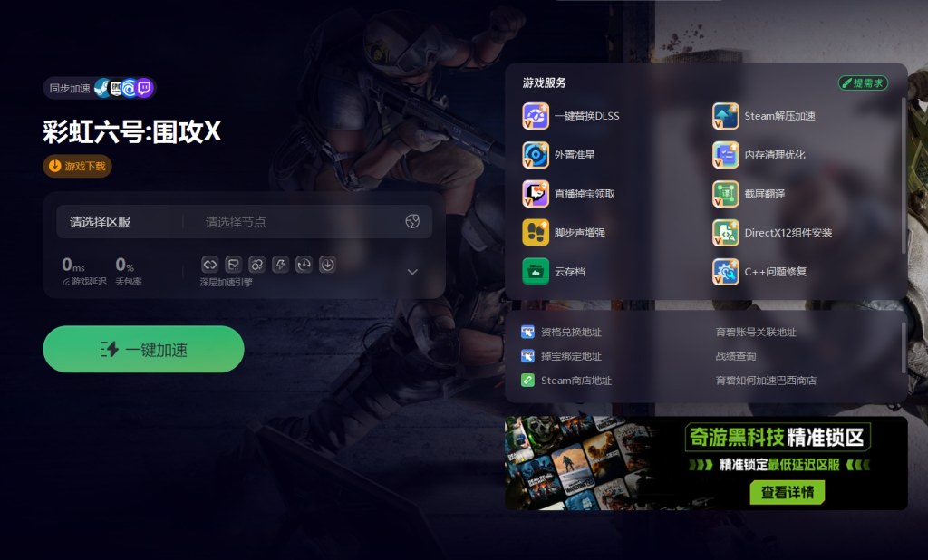Click 查看详情 on the banner
This screenshot has height=560, width=928.
[x=788, y=492]
